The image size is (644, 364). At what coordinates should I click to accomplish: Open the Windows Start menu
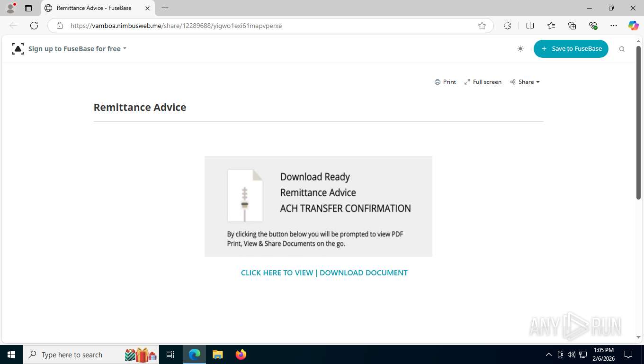pos(11,355)
